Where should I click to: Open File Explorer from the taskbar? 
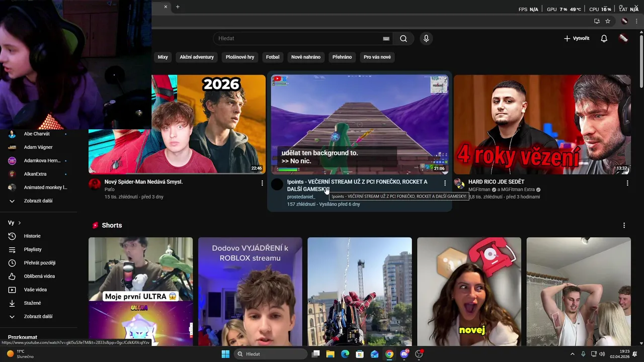pos(331,354)
